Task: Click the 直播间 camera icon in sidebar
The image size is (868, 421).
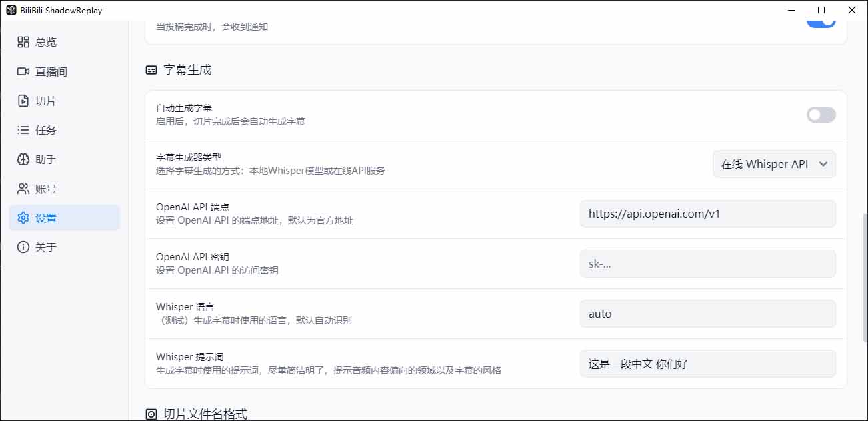Action: (x=23, y=71)
